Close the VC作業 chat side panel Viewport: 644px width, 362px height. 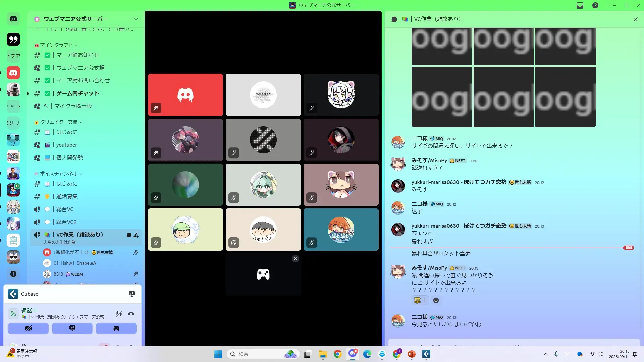[635, 19]
